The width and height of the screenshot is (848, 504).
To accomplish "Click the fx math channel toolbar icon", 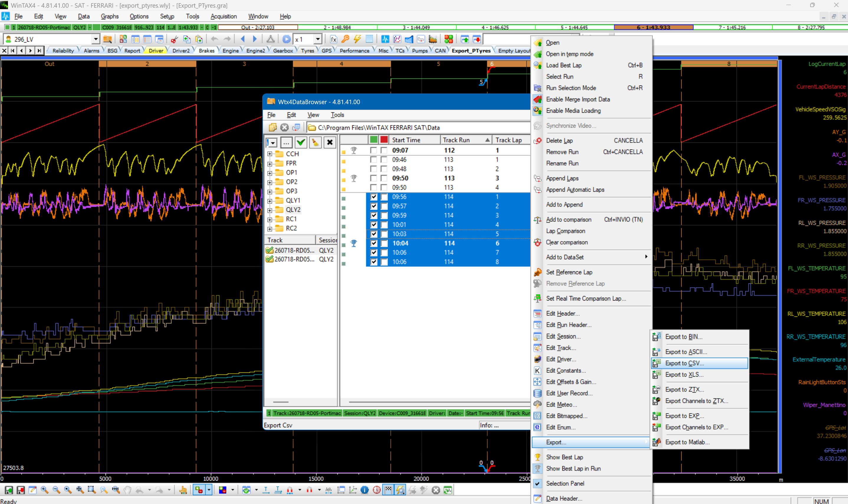I will point(333,40).
